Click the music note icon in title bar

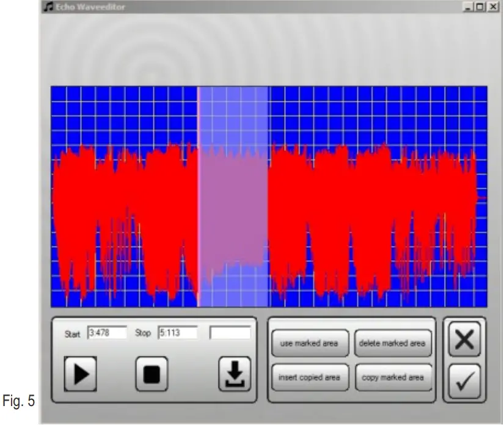coord(49,7)
